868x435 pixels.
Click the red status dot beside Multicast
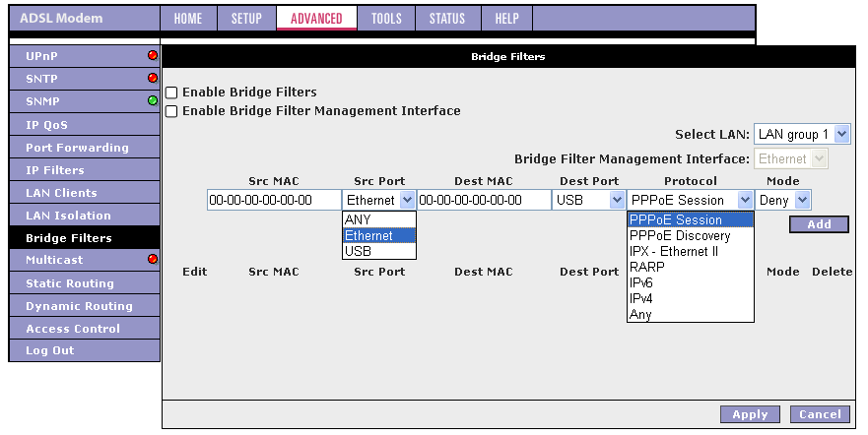pyautogui.click(x=153, y=260)
